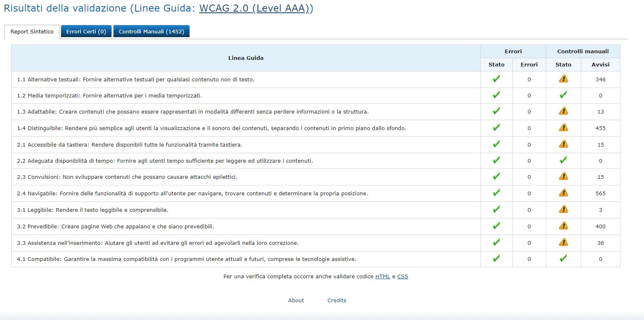
Task: Open the WCAG 2.0 (Level AAA) link
Action: (x=256, y=8)
